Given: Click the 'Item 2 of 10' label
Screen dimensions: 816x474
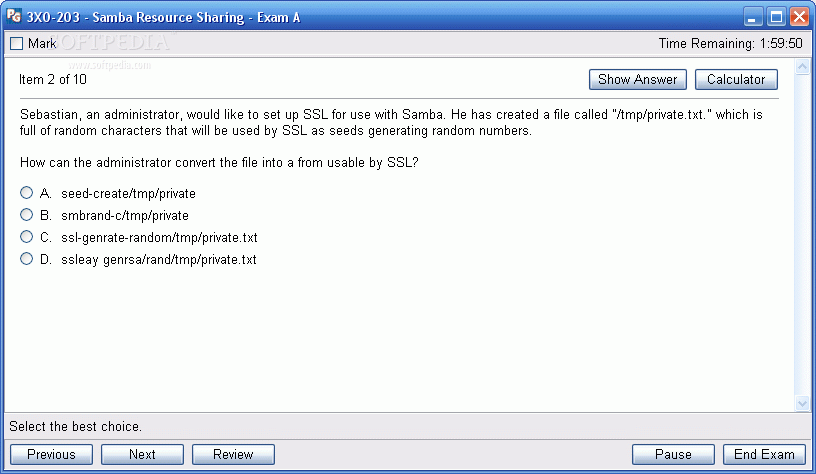Looking at the screenshot, I should click(53, 80).
